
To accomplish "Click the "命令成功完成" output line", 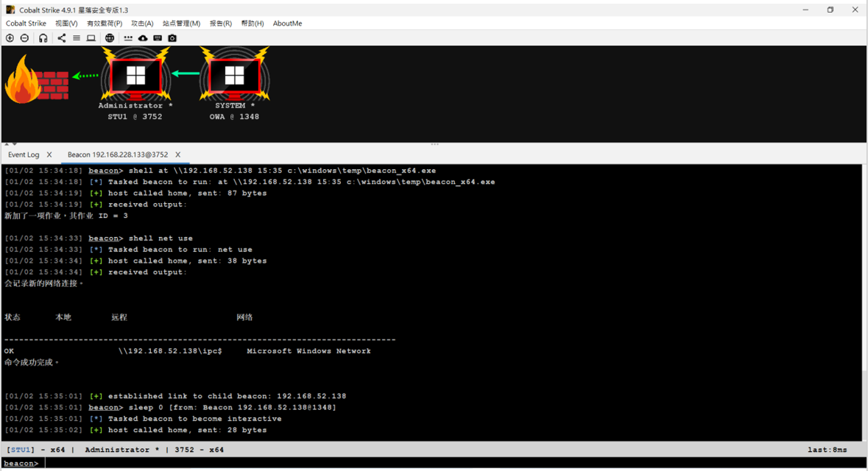I will [32, 363].
